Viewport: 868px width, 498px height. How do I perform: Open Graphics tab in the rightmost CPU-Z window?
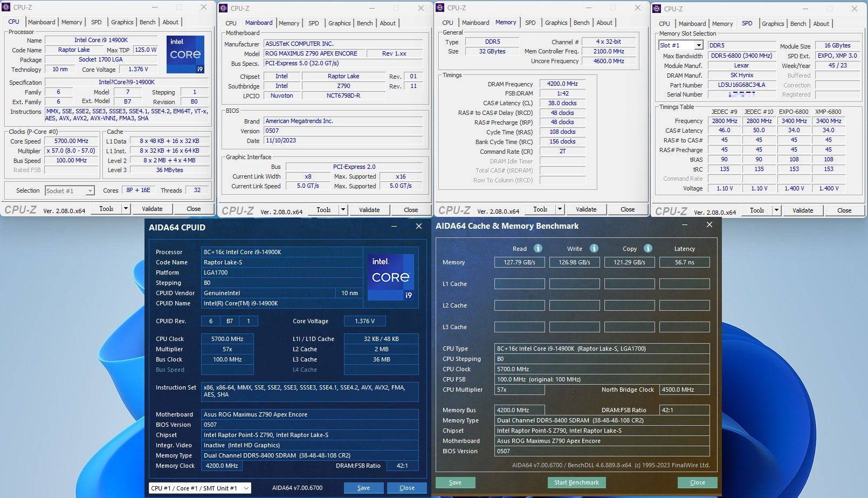773,24
